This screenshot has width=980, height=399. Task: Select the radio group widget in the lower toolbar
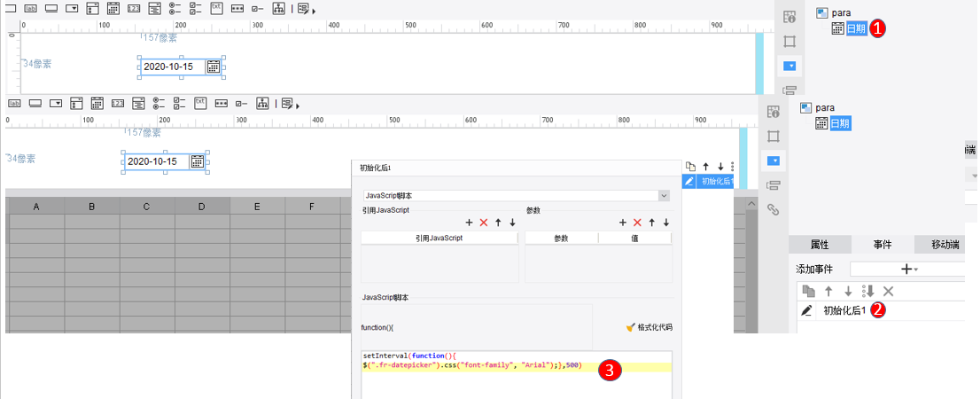(x=159, y=103)
